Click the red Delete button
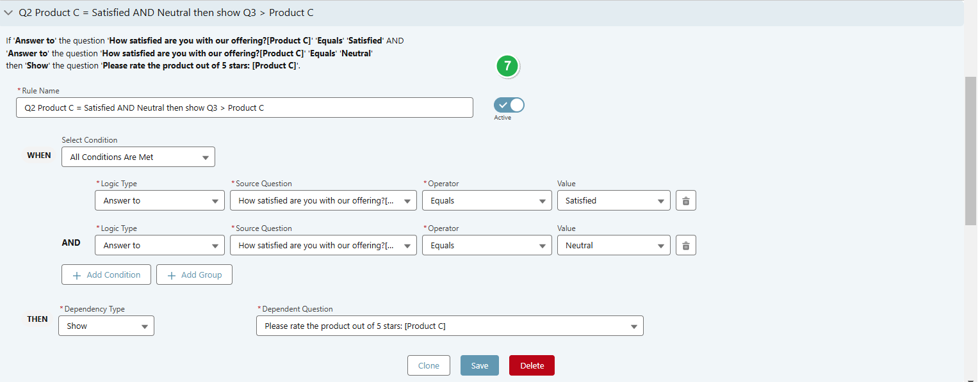The width and height of the screenshot is (980, 382). 532,365
